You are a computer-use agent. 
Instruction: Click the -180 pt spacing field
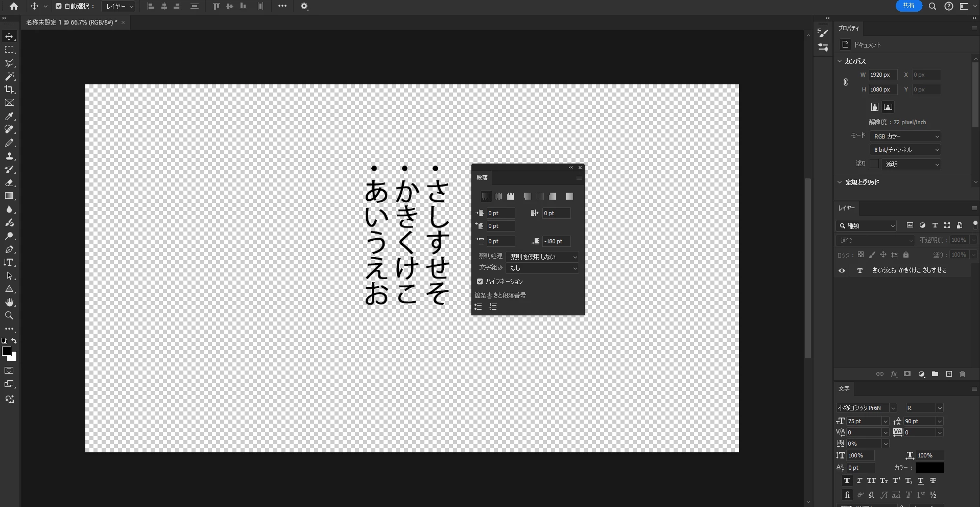pyautogui.click(x=557, y=241)
